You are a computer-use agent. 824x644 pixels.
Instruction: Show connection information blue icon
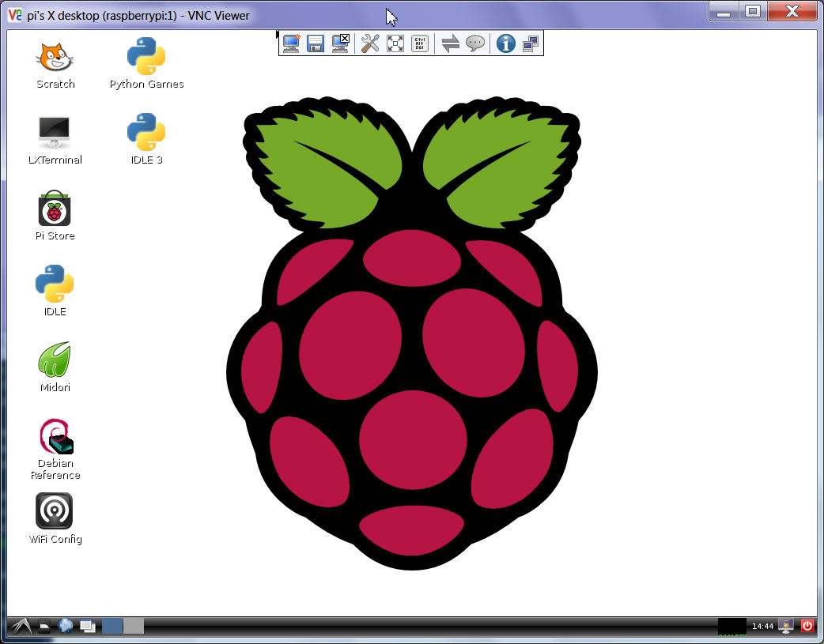tap(505, 43)
